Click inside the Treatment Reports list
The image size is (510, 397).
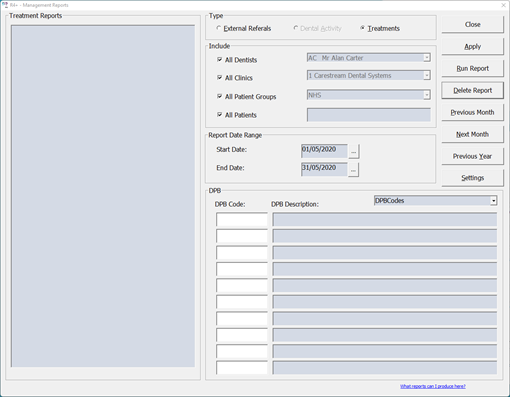(x=103, y=196)
